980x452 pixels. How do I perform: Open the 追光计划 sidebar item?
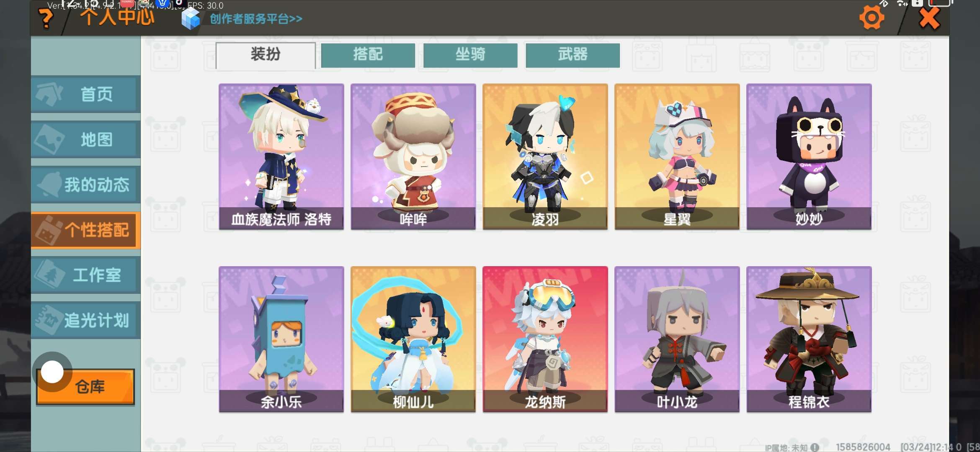click(85, 320)
